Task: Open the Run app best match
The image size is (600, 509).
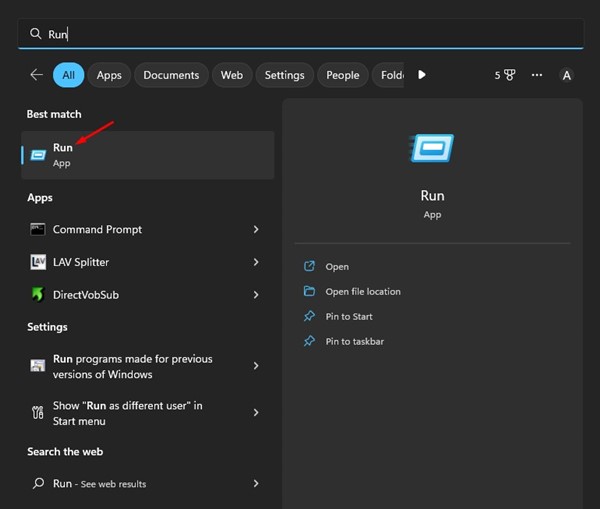Action: click(148, 155)
